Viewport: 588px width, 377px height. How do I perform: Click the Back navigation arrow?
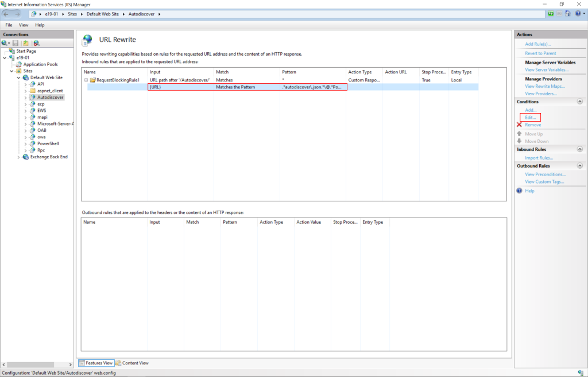pos(7,14)
